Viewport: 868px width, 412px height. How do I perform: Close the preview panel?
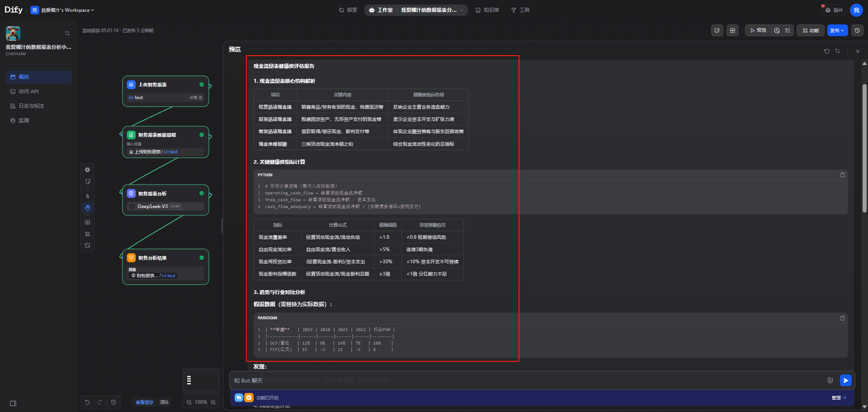858,51
